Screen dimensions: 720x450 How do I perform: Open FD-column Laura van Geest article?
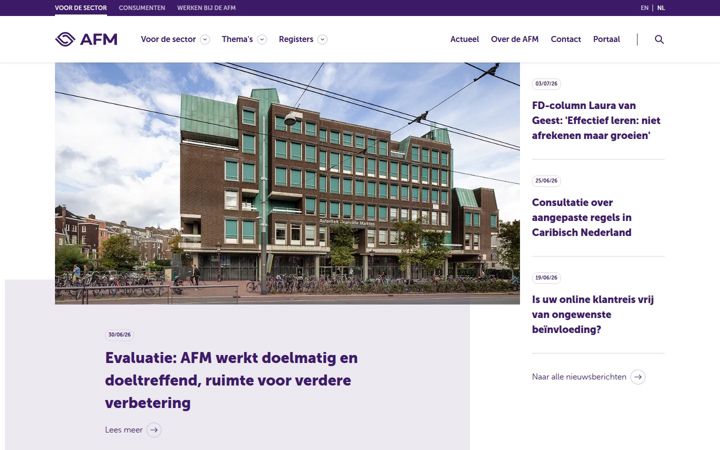point(596,120)
